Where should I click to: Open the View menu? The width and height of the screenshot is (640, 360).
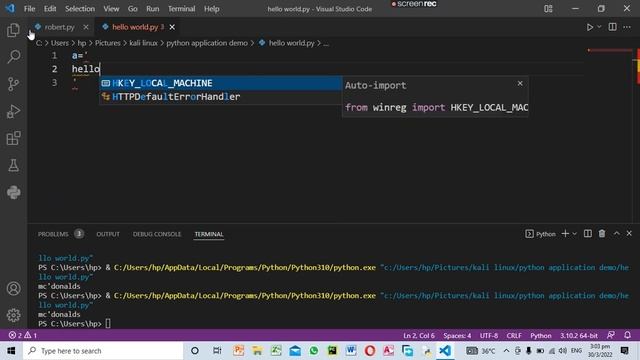pyautogui.click(x=111, y=9)
